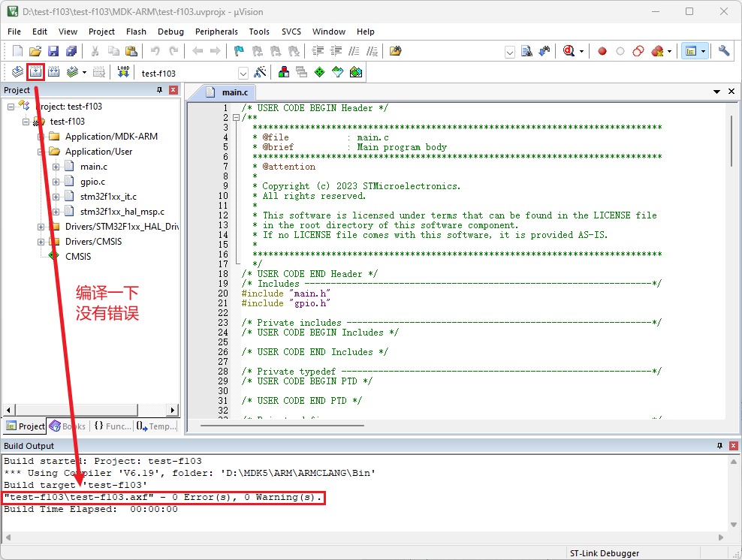Screen dimensions: 742x560
Task: Insert breakpoint with red circle icon
Action: pyautogui.click(x=602, y=51)
